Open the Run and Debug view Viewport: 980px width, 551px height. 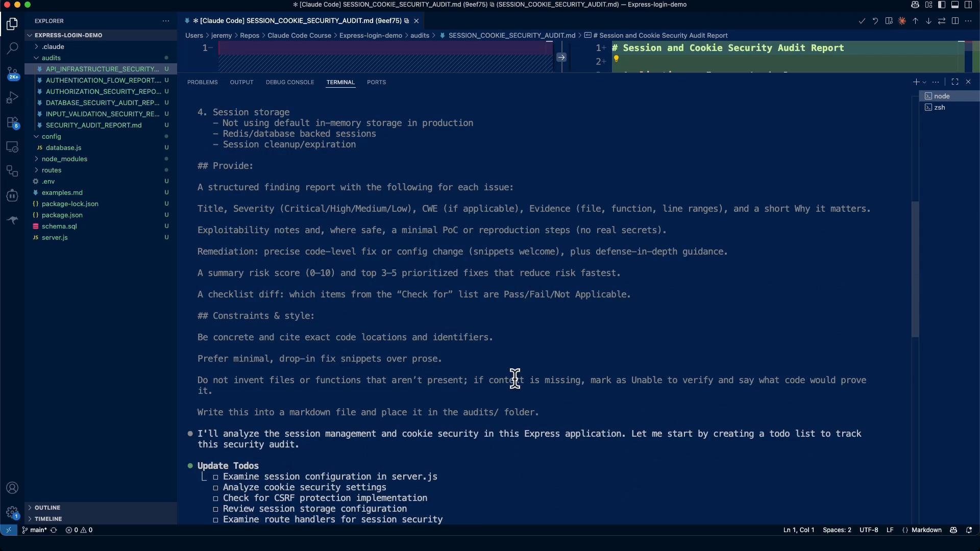12,97
